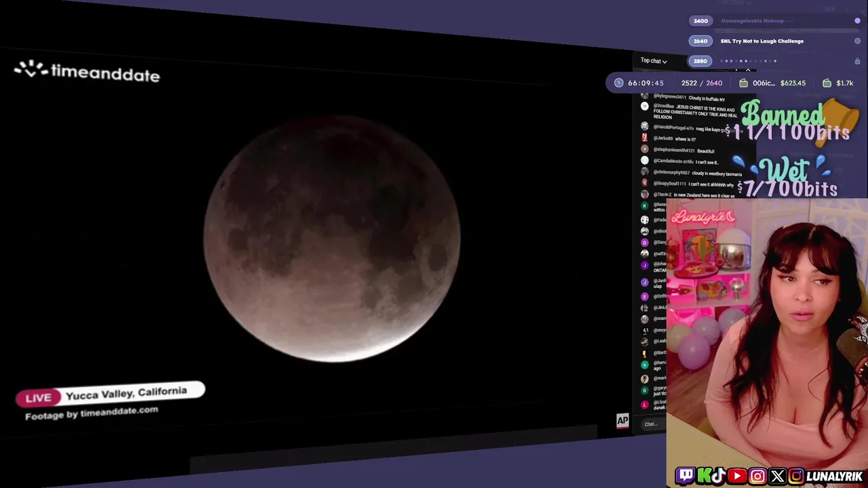868x488 pixels.
Task: Click the Twitch logo icon
Action: (x=685, y=476)
